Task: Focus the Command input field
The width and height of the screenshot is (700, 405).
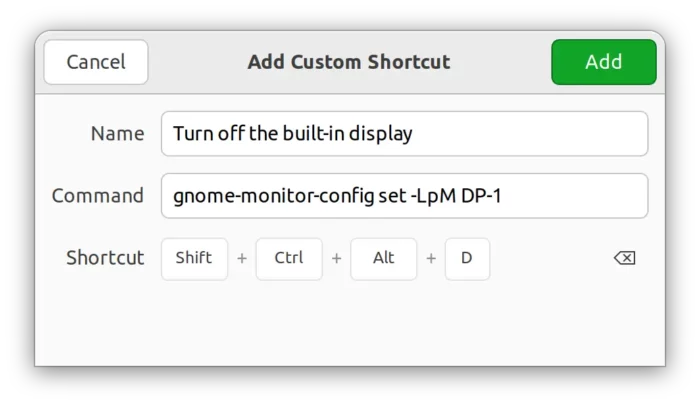Action: (x=404, y=196)
